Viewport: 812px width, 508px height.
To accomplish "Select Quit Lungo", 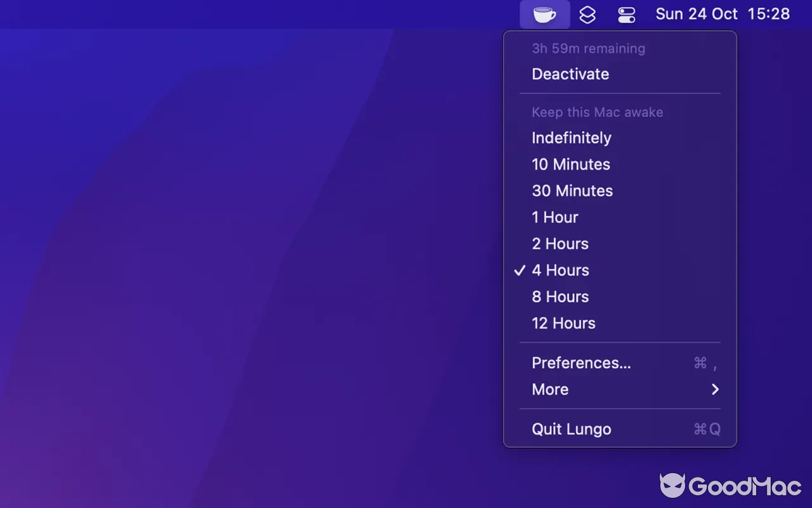I will (x=571, y=429).
